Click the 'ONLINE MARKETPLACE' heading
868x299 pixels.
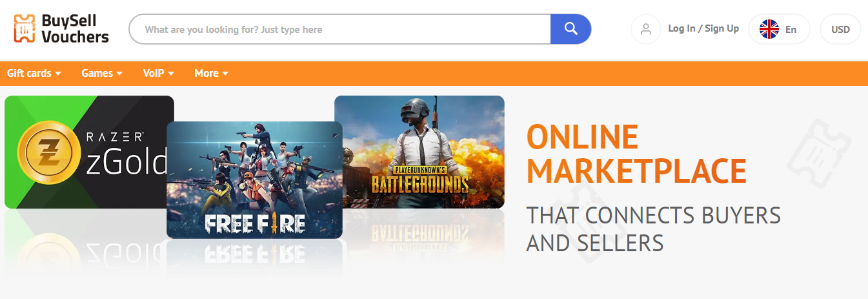pyautogui.click(x=636, y=154)
